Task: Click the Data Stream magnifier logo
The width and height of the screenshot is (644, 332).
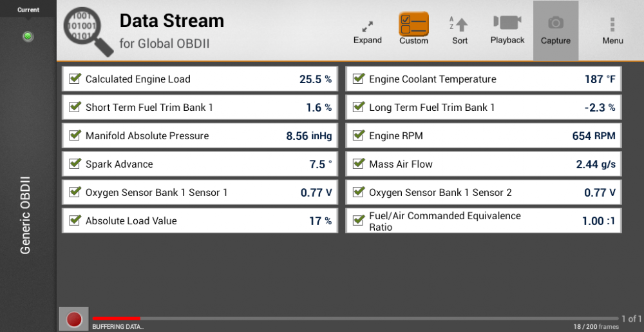Action: pyautogui.click(x=88, y=32)
